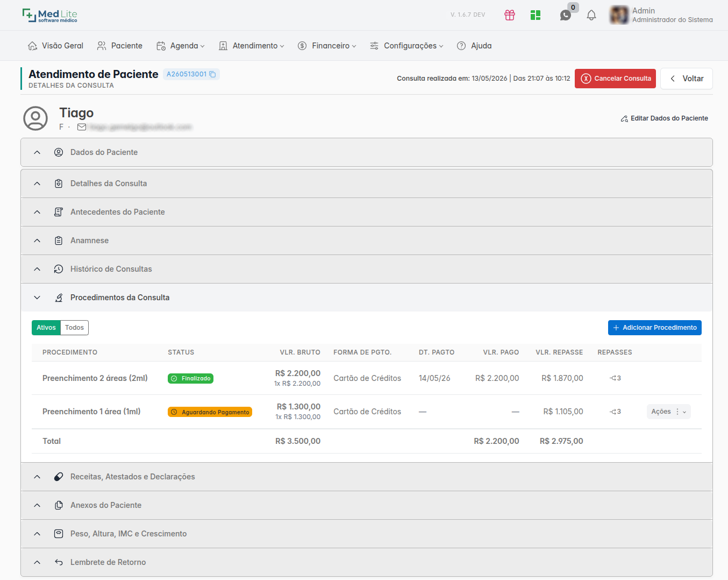Show only Ativos procedures
The width and height of the screenshot is (728, 580).
tap(46, 328)
